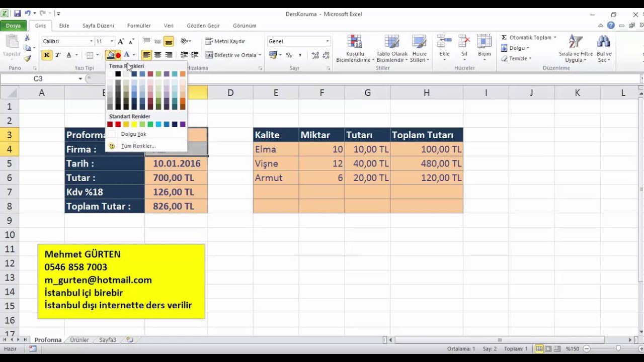Increase font size with the larger A icon
644x362 pixels.
121,41
